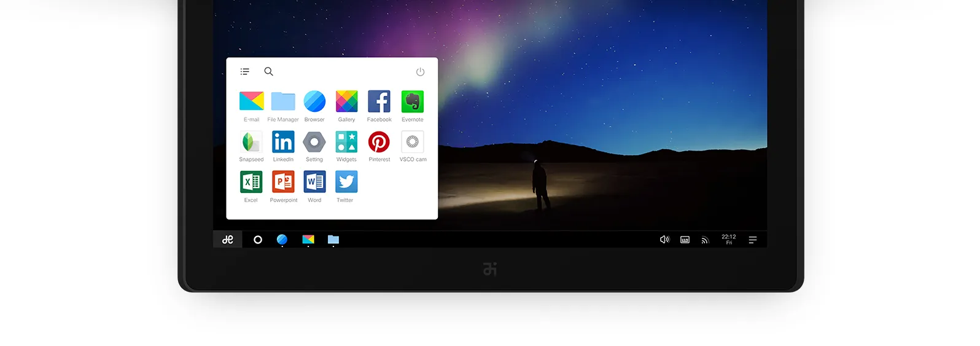Image resolution: width=980 pixels, height=346 pixels.
Task: Open the E-mail app
Action: [x=251, y=101]
